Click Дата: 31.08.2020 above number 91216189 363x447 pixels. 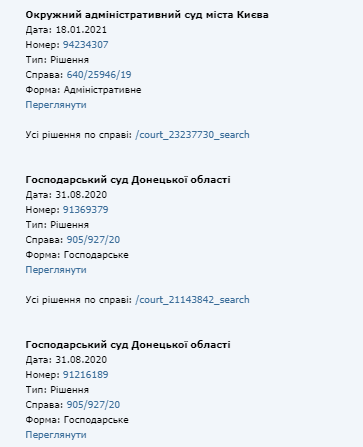point(66,360)
